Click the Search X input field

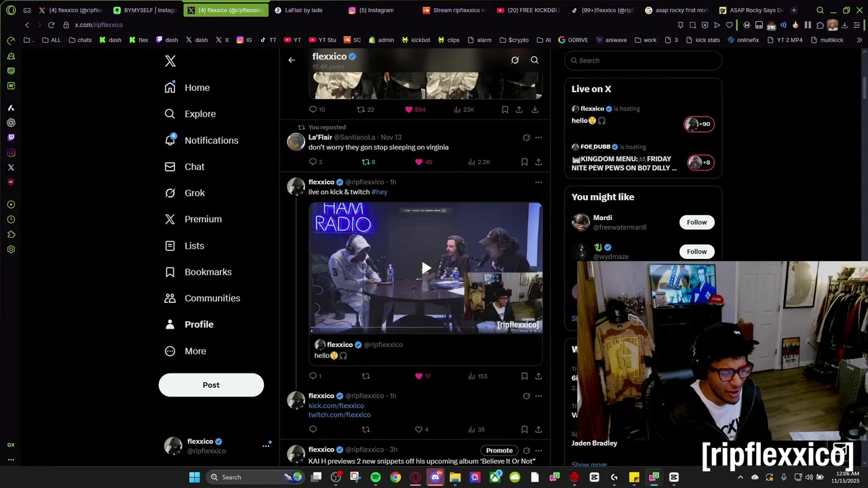click(x=643, y=60)
